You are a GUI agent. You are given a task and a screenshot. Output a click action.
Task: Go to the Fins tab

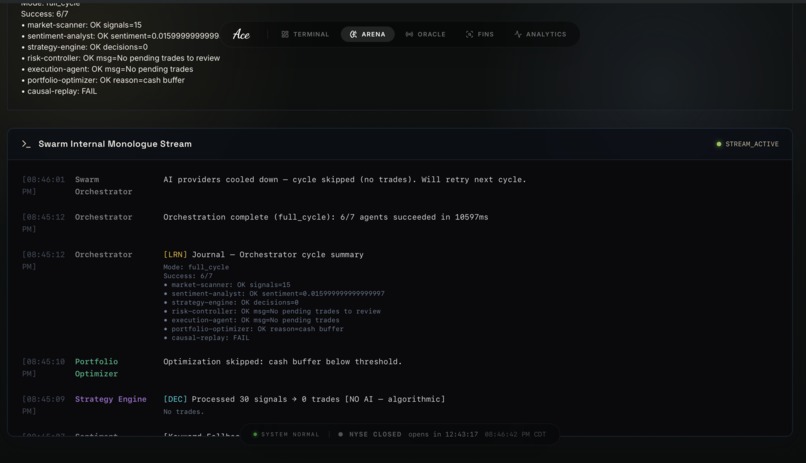[x=480, y=34]
